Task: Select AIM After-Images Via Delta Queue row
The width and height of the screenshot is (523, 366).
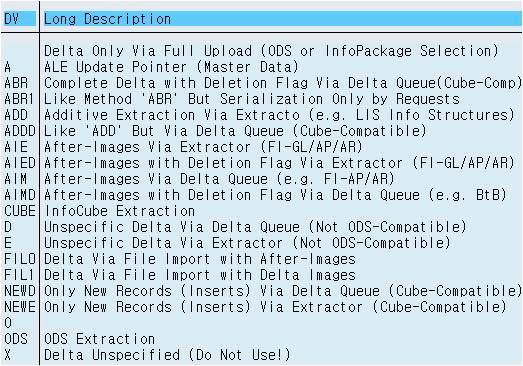Action: coord(262,179)
